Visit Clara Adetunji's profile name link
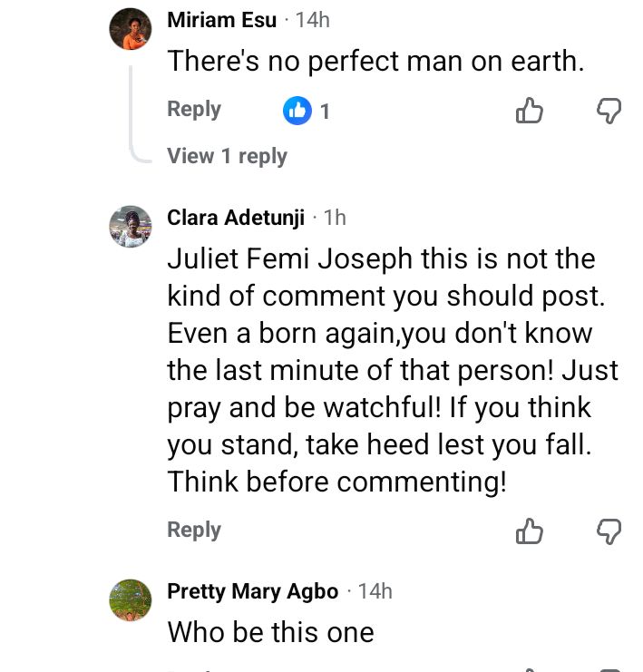Viewport: 643px width, 672px height. coord(236,218)
